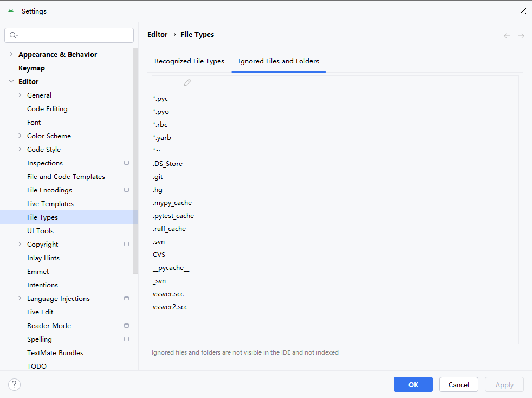532x398 pixels.
Task: Open the Live Templates settings page
Action: coord(50,204)
